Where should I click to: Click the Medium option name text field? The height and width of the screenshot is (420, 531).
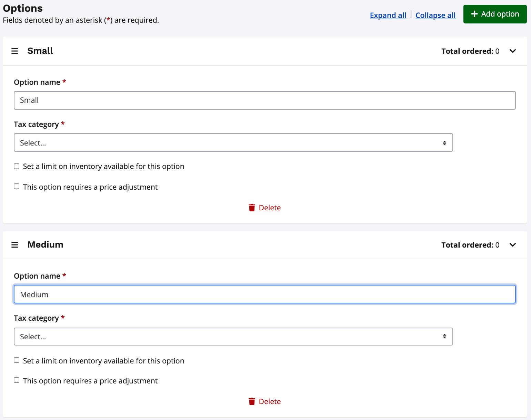[x=264, y=294]
